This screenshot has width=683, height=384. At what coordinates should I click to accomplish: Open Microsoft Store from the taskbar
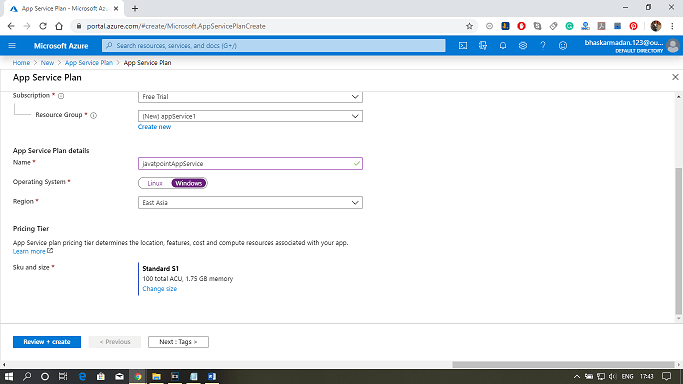click(x=101, y=377)
